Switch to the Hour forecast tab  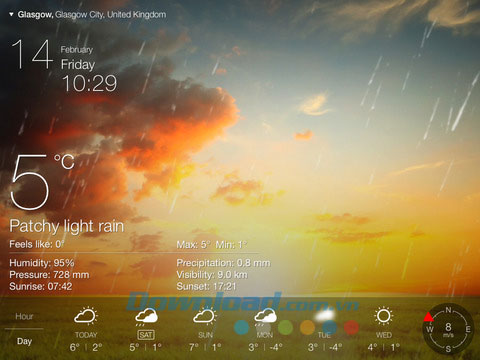point(24,316)
